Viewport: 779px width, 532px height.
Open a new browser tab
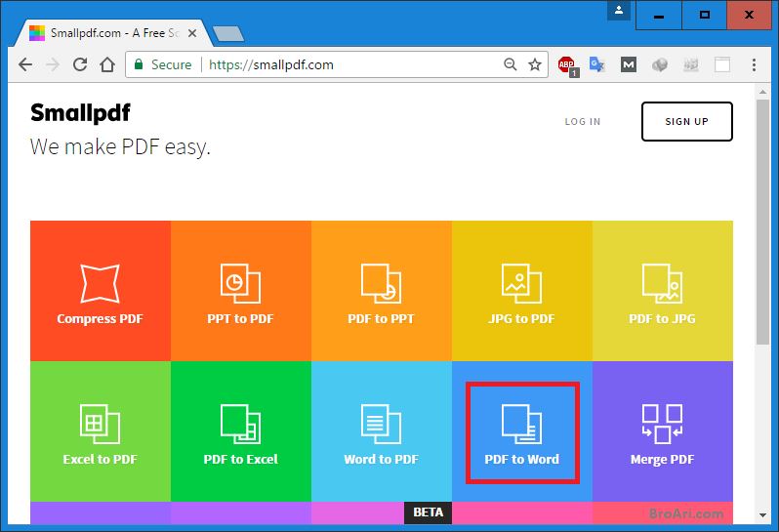pos(227,34)
